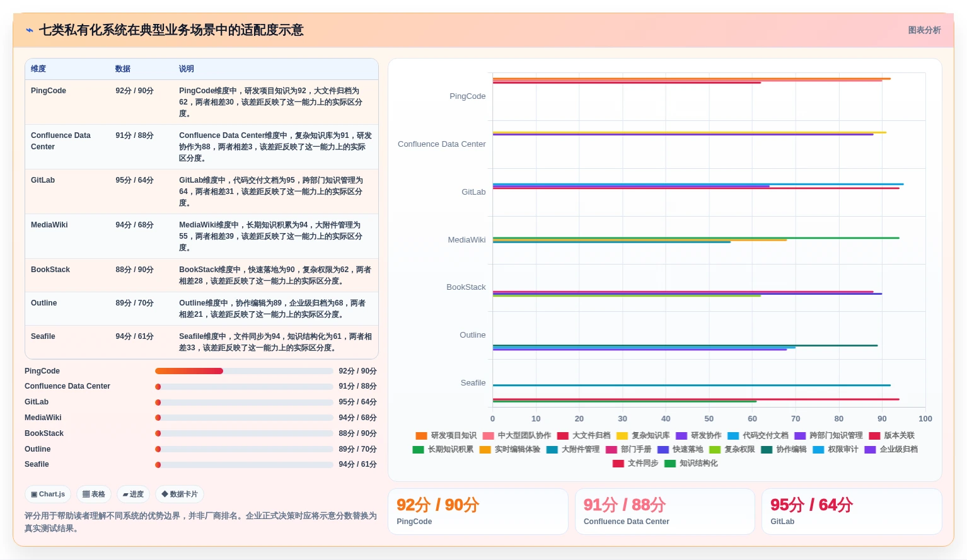Click the x-axis tick labeled 100

[x=925, y=419]
